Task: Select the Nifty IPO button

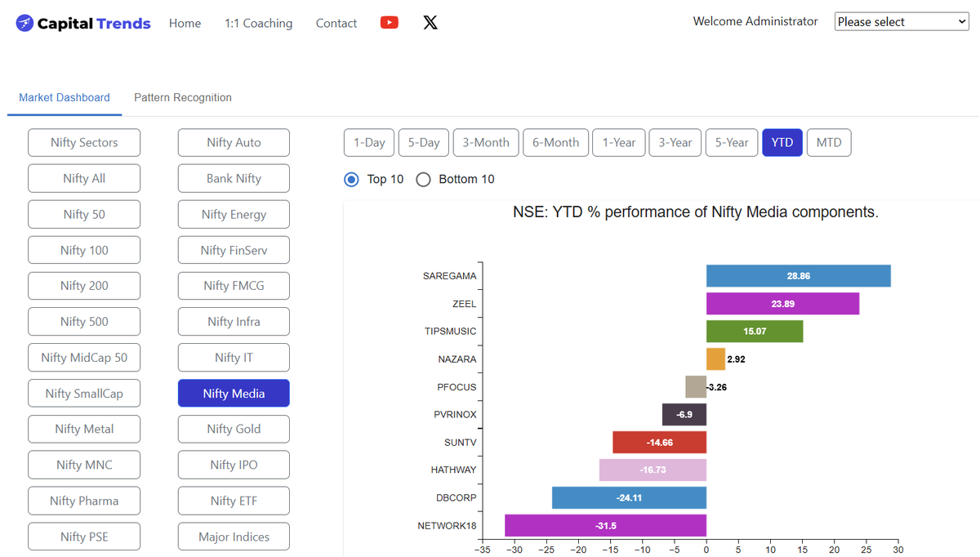Action: (x=234, y=465)
